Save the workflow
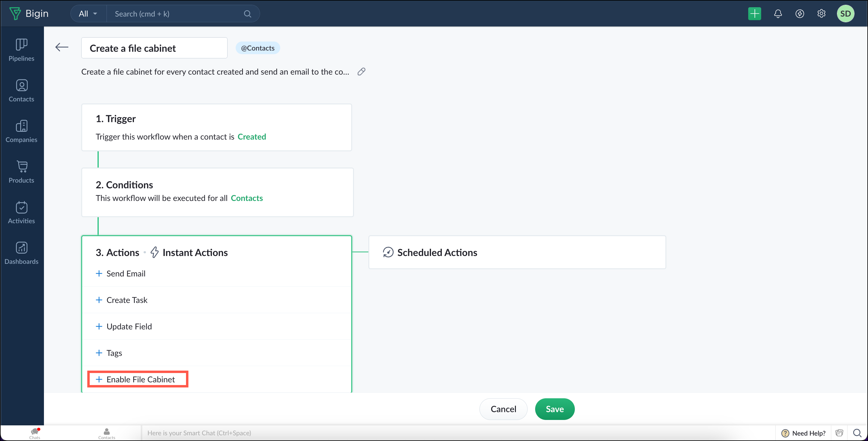Image resolution: width=868 pixels, height=441 pixels. coord(554,409)
